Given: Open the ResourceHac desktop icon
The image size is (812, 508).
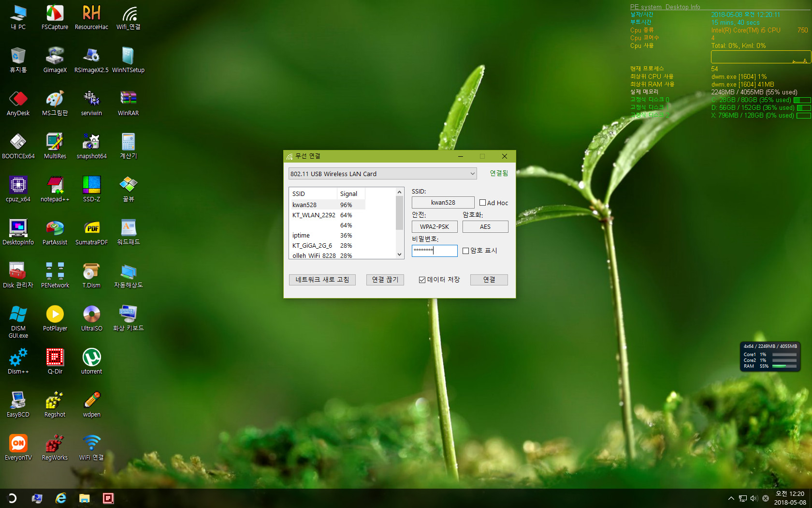Looking at the screenshot, I should [x=91, y=17].
